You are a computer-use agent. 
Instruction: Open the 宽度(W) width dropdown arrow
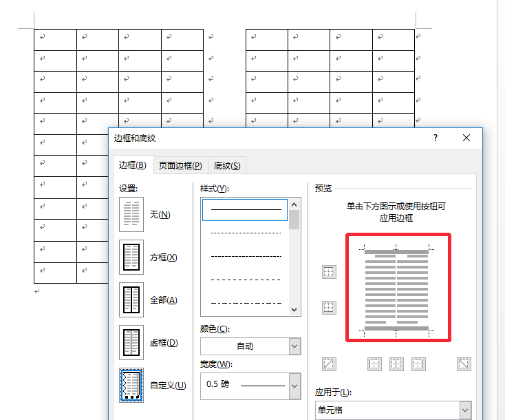(294, 386)
